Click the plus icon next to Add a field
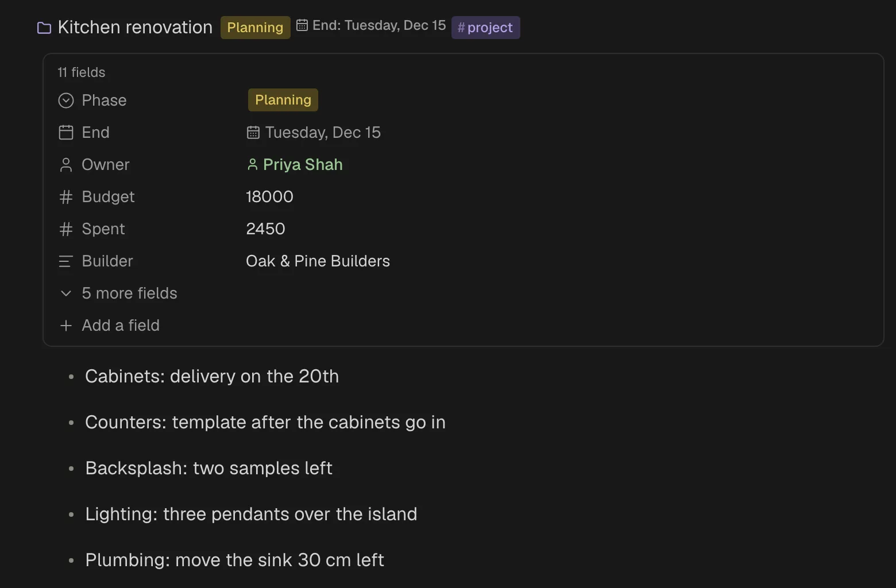The height and width of the screenshot is (588, 896). tap(66, 326)
